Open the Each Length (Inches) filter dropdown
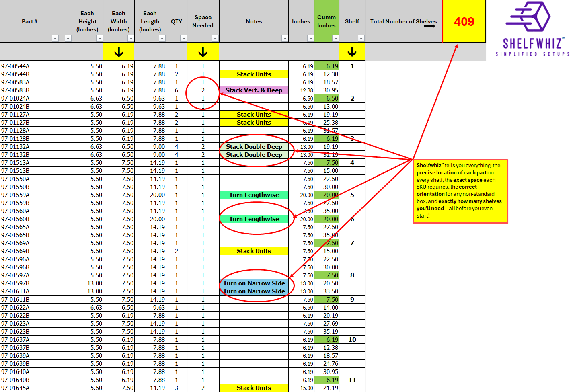This screenshot has width=573, height=392. (162, 39)
